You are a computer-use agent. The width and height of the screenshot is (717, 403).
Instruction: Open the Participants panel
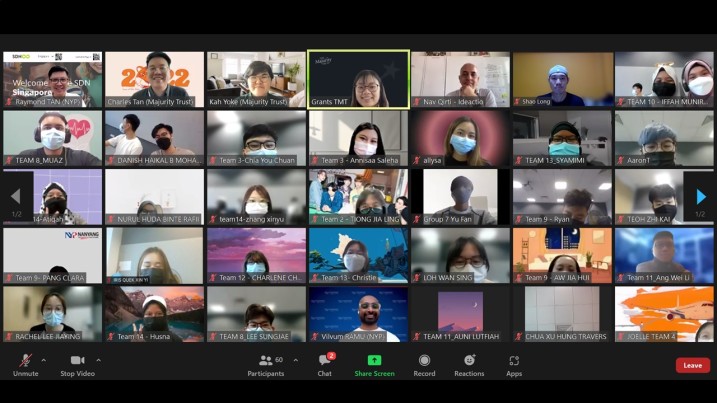[x=266, y=362]
